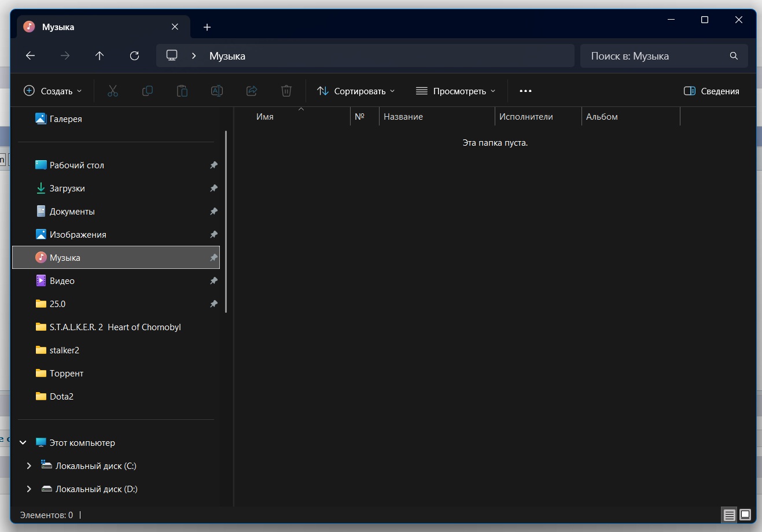762x532 pixels.
Task: Click the Share toolbar icon
Action: click(x=252, y=91)
